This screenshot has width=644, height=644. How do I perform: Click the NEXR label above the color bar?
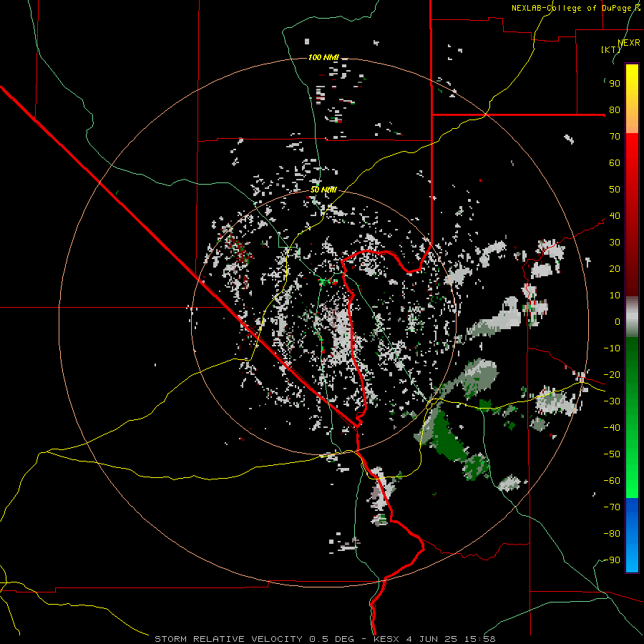[x=629, y=43]
